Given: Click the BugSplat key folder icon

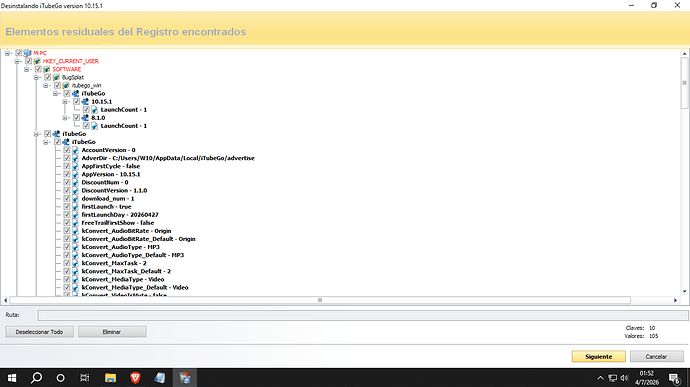Looking at the screenshot, I should [x=57, y=77].
